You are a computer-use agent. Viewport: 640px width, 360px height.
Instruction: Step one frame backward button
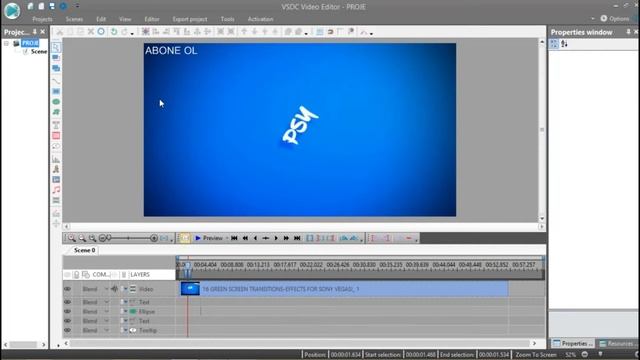[256, 238]
